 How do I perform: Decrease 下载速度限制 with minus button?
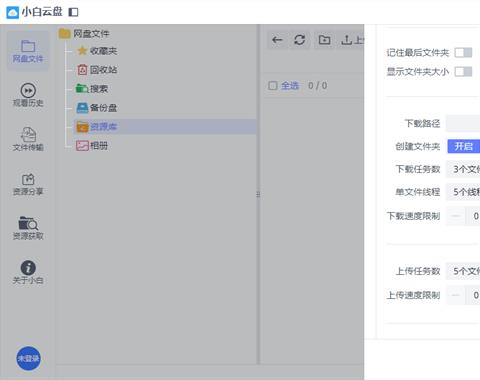pyautogui.click(x=455, y=216)
